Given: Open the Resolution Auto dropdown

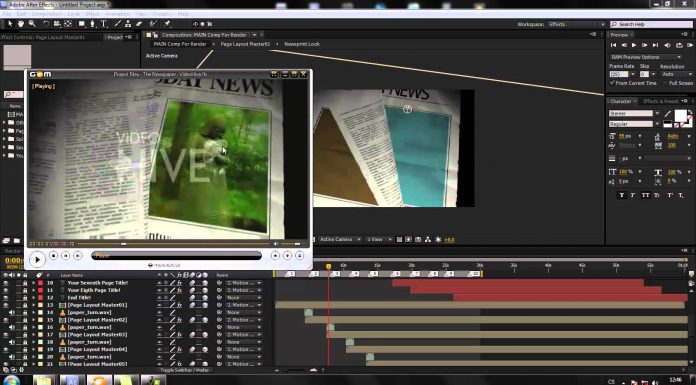Looking at the screenshot, I should (x=676, y=74).
